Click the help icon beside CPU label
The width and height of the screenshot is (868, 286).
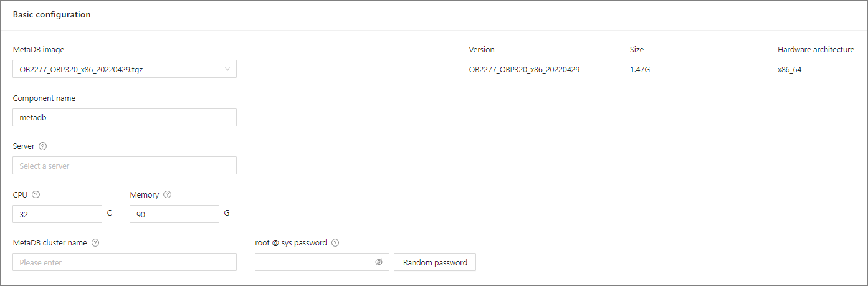pyautogui.click(x=36, y=194)
